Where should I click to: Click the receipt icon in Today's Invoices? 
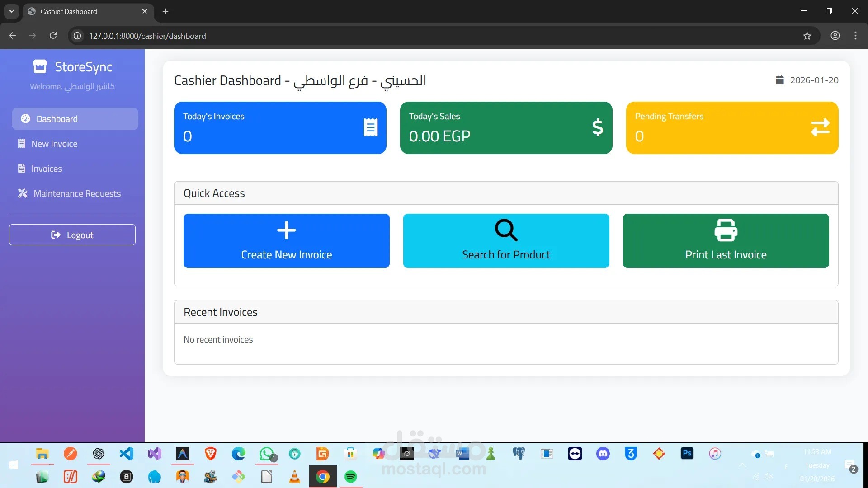point(371,127)
